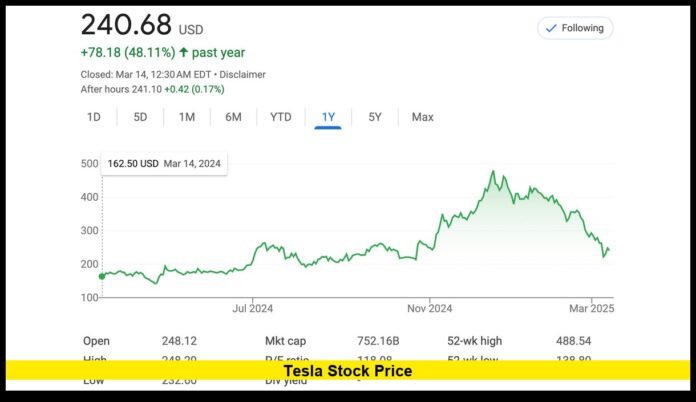Select the YTD range tab
This screenshot has width=696, height=402.
[281, 117]
